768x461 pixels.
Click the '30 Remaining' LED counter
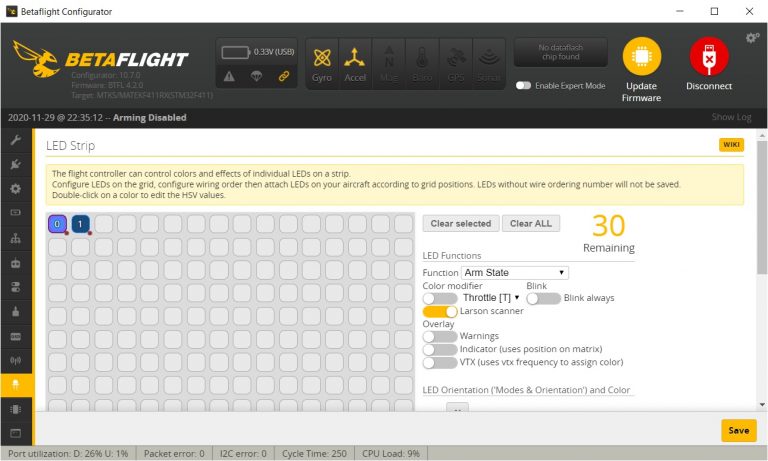[x=608, y=234]
